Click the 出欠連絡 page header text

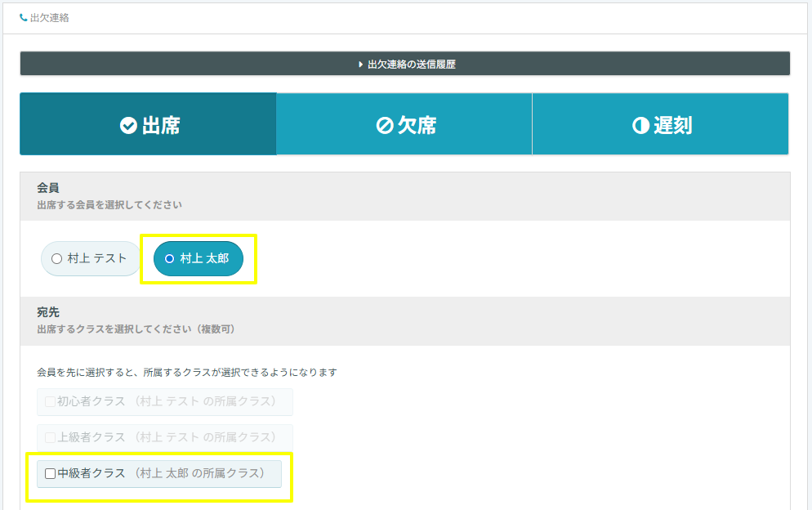point(49,17)
